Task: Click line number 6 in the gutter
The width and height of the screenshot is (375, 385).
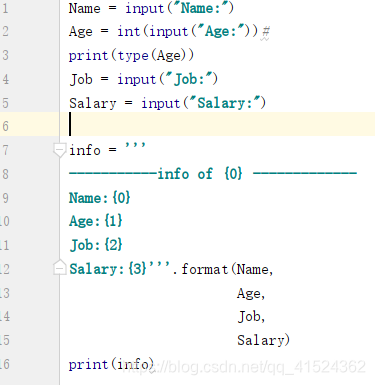Action: 5,127
